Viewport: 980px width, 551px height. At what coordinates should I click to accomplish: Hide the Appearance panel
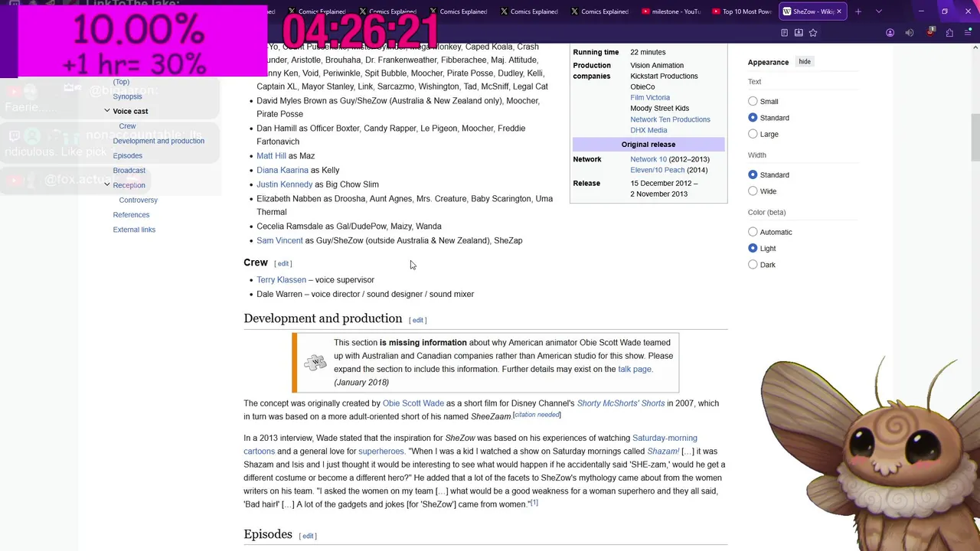[805, 61]
